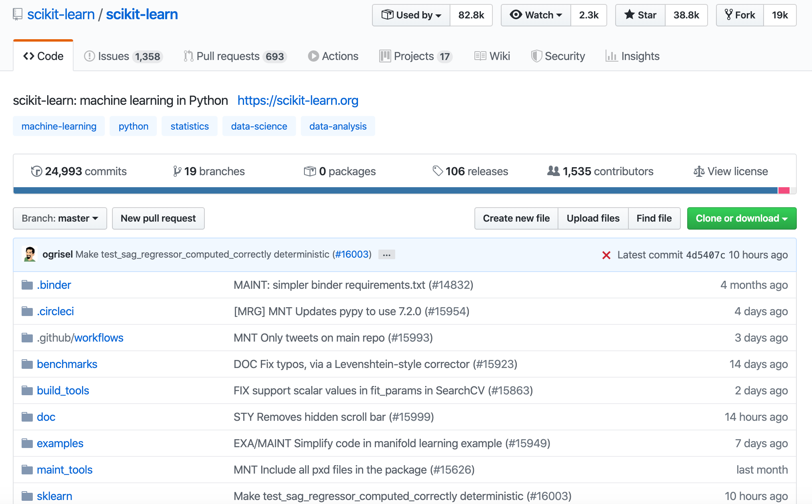The height and width of the screenshot is (504, 812).
Task: Click the folder icon beside doc
Action: [27, 417]
